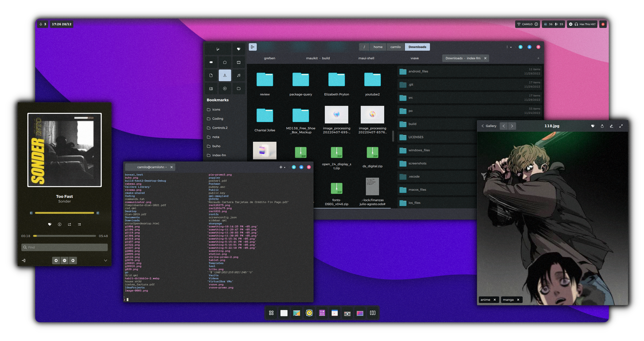Go to Home place in file manager

pyautogui.click(x=225, y=62)
